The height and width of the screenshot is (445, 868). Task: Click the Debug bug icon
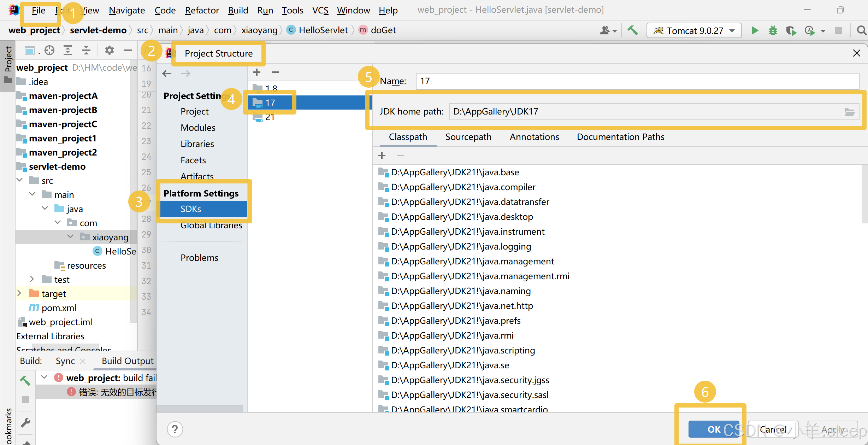click(773, 31)
